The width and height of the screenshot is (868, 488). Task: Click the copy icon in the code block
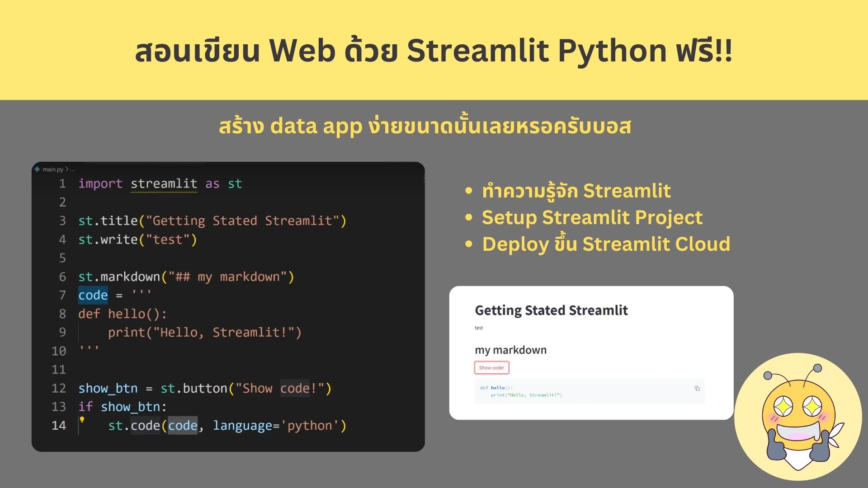click(x=697, y=388)
